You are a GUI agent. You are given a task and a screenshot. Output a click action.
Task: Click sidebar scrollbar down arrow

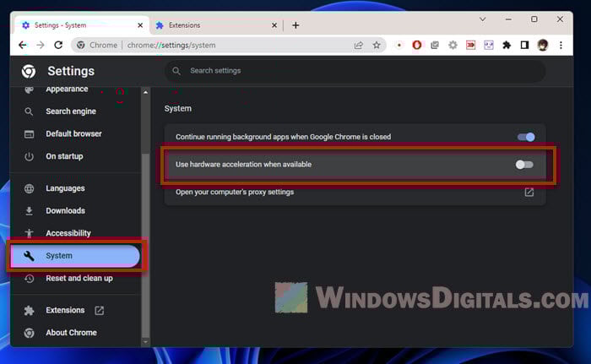pyautogui.click(x=145, y=342)
